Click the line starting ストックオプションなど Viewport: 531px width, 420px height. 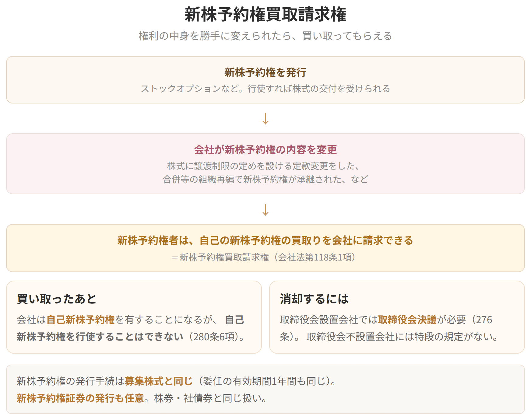265,89
